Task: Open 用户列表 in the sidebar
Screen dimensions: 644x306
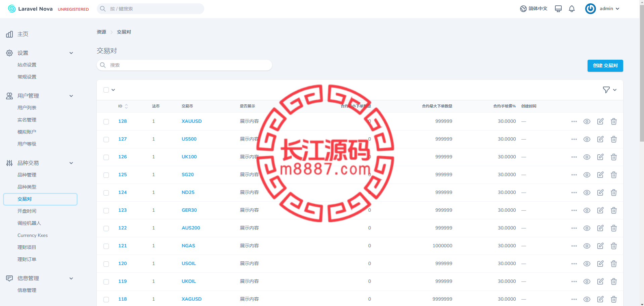Action: [27, 108]
